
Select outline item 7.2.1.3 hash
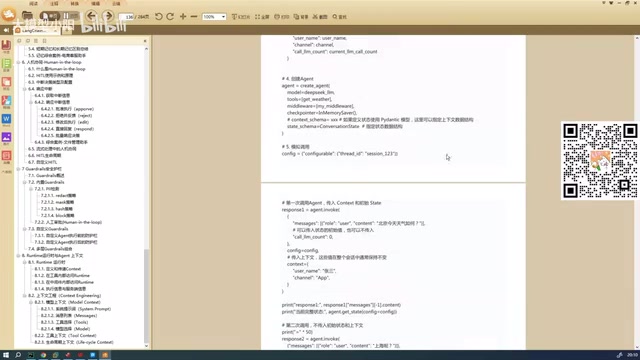57,209
